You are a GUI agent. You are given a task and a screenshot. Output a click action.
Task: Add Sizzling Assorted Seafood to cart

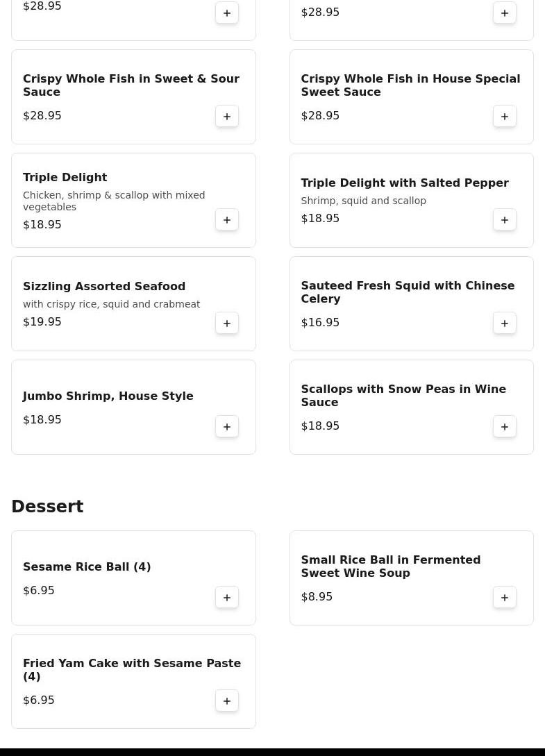227,323
